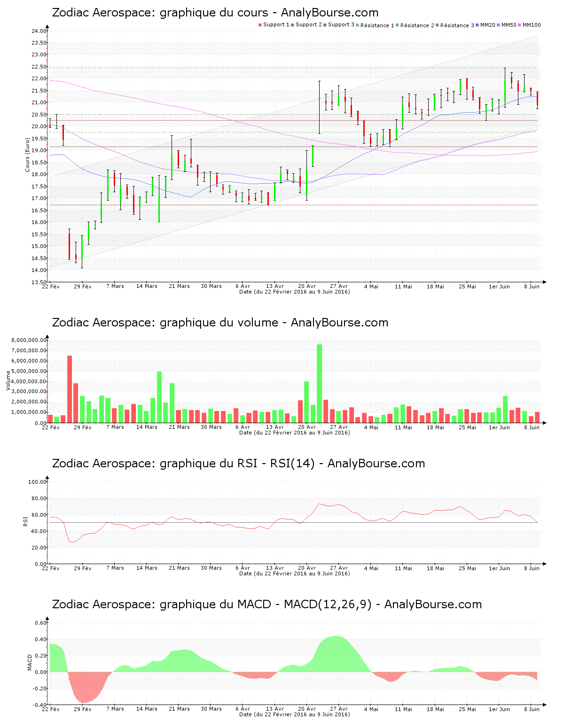Click the 'RSI' vertical axis label

25,521
